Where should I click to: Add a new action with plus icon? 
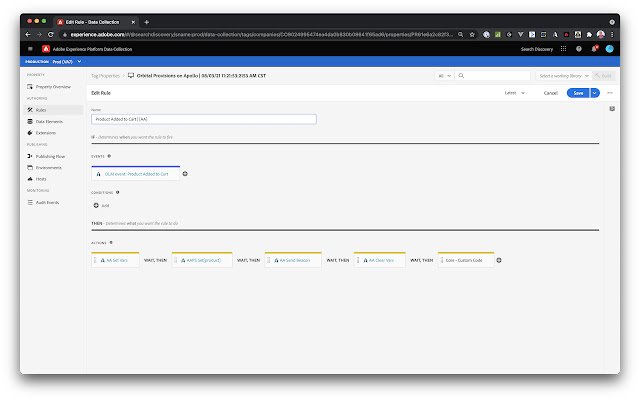499,260
